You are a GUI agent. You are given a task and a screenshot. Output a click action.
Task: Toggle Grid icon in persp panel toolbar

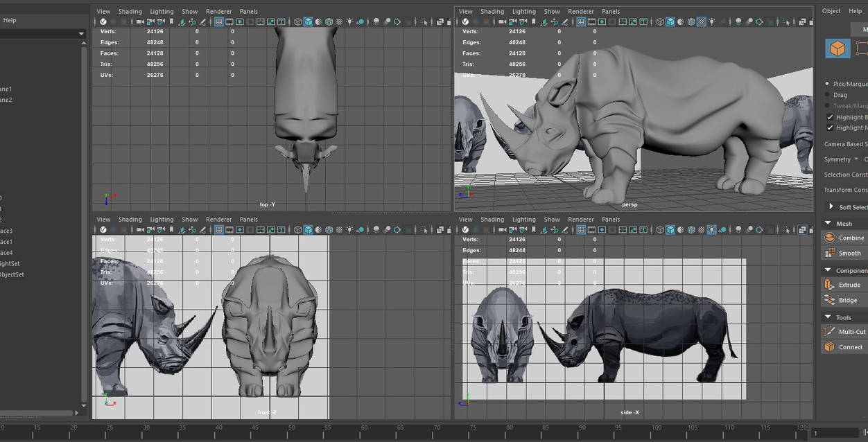pyautogui.click(x=580, y=21)
